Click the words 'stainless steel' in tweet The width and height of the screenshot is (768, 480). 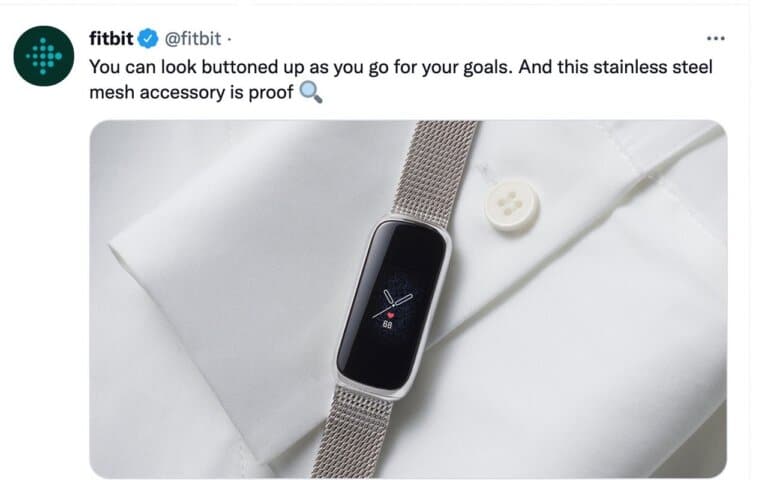click(x=653, y=67)
